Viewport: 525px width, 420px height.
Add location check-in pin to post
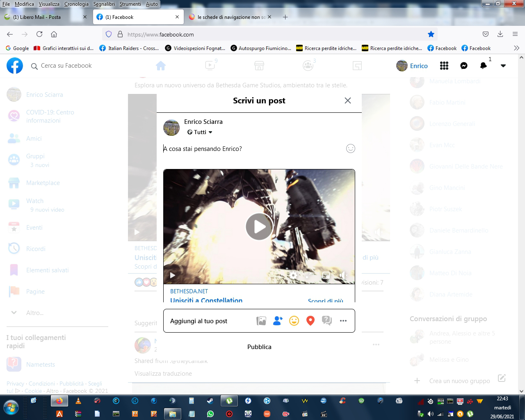click(310, 321)
